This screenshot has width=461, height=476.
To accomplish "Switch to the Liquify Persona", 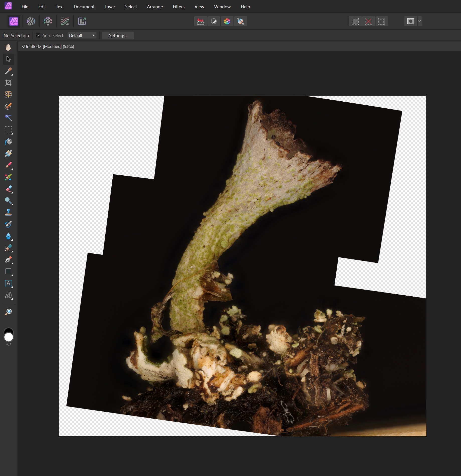I will point(31,21).
